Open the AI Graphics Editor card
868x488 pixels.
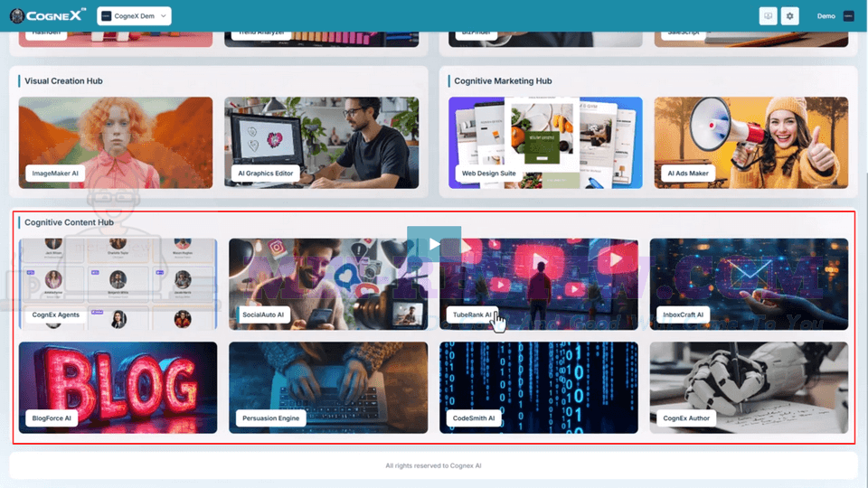coord(322,143)
